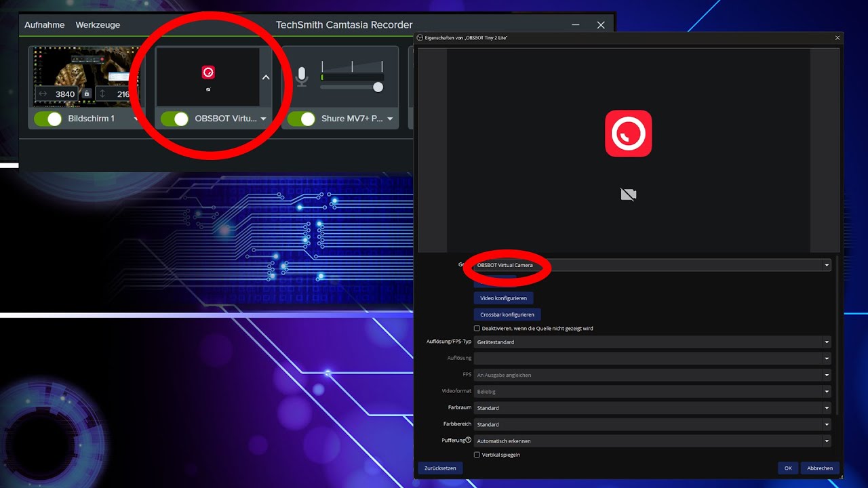Image resolution: width=868 pixels, height=488 pixels.
Task: Click the camera-off icon in the properties preview
Action: (x=629, y=195)
